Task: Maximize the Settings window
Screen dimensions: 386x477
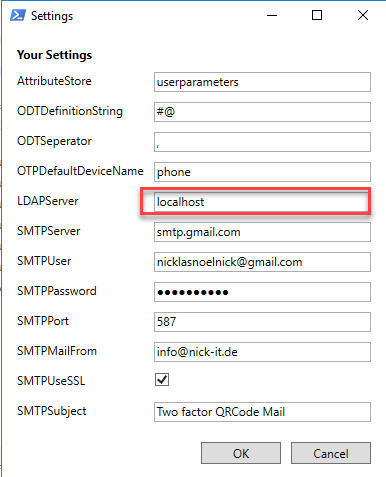Action: 317,15
